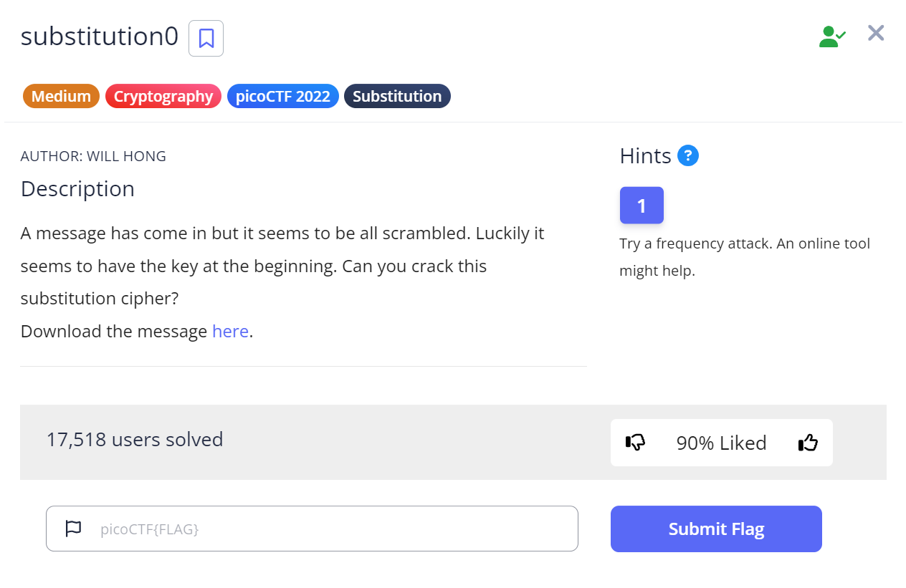Filter by the Cryptography tag
Image resolution: width=906 pixels, height=588 pixels.
[163, 97]
